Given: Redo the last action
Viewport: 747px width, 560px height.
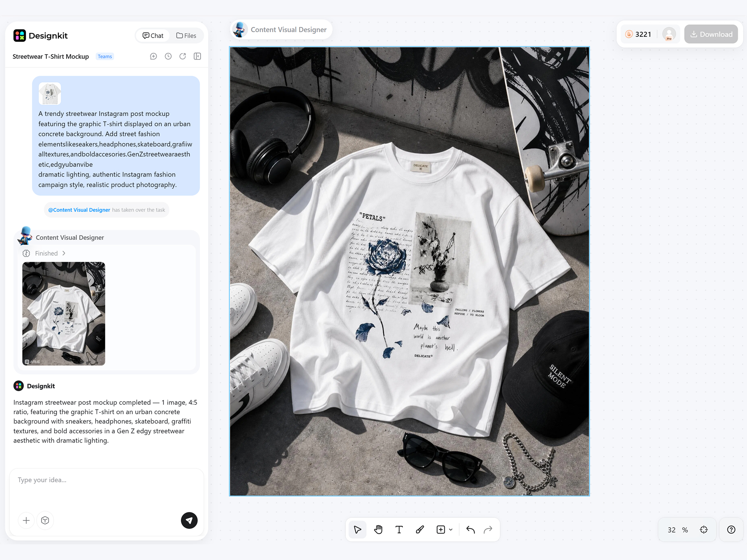Looking at the screenshot, I should pyautogui.click(x=488, y=530).
